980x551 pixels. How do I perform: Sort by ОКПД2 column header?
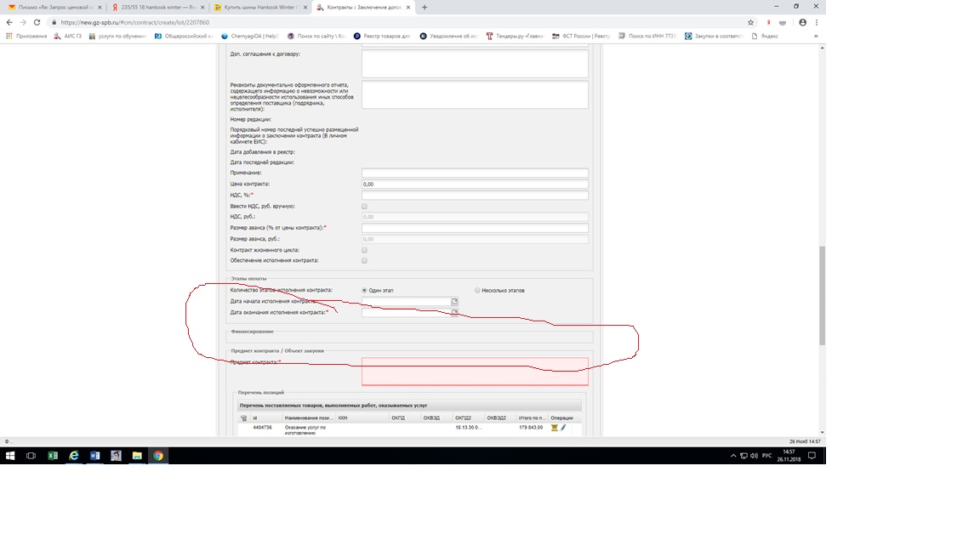click(469, 418)
